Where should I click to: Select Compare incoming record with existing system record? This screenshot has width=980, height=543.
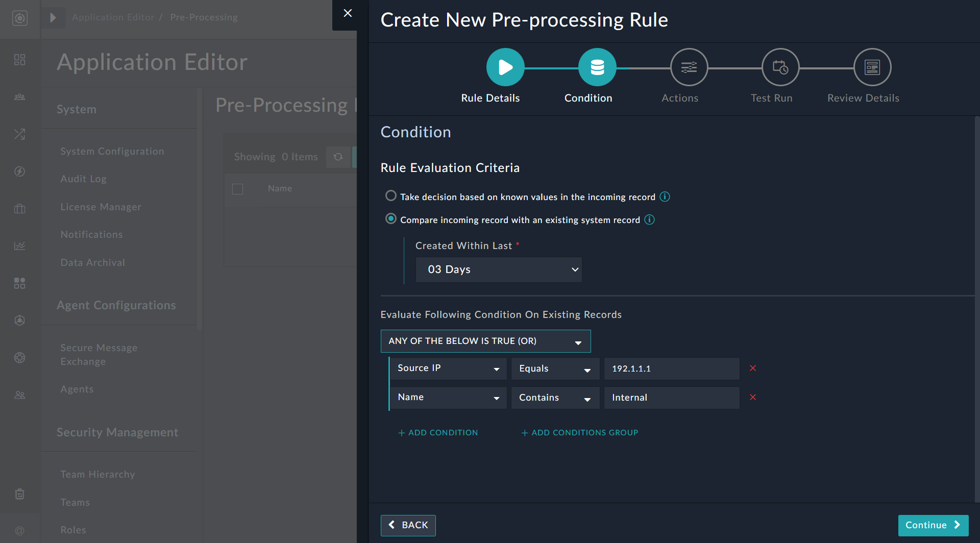[391, 218]
